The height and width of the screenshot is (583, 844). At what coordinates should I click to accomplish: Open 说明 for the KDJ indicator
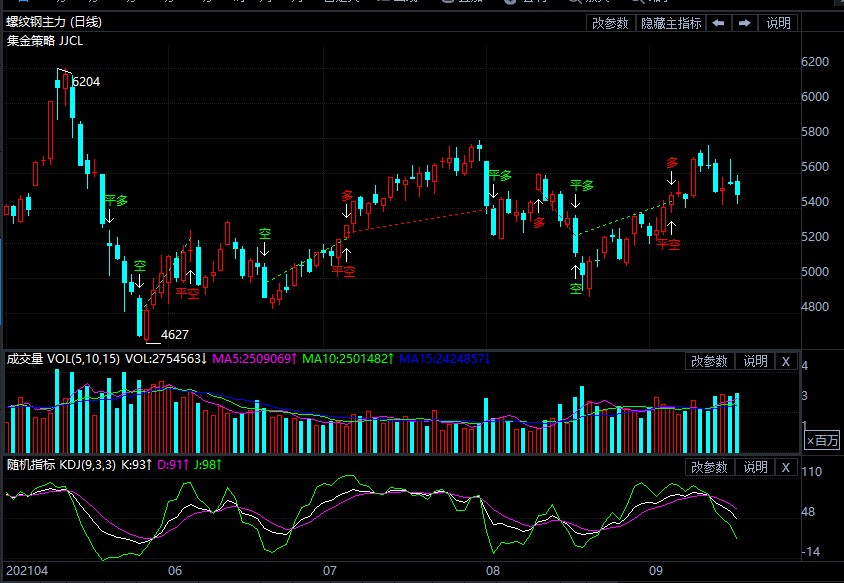pyautogui.click(x=755, y=467)
